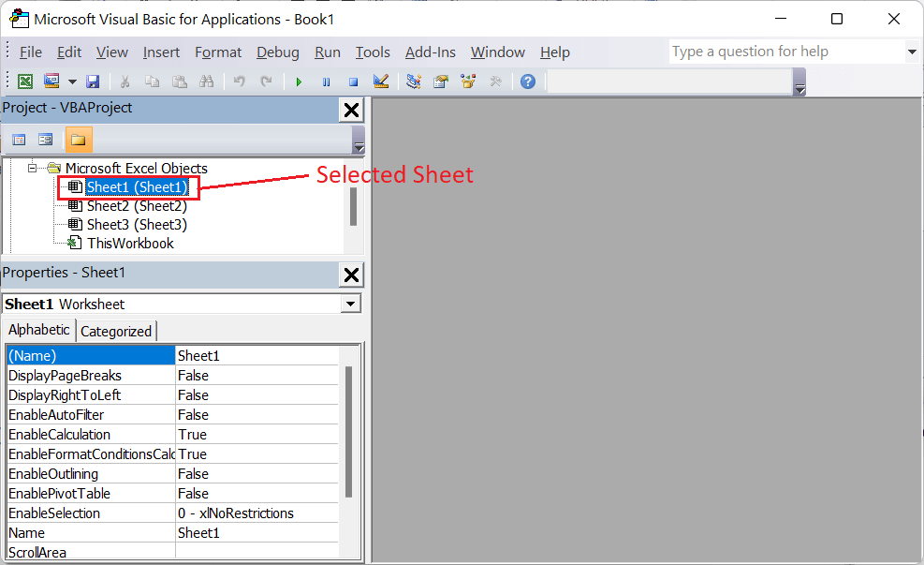Open Project panel toolbar options arrow

click(359, 141)
